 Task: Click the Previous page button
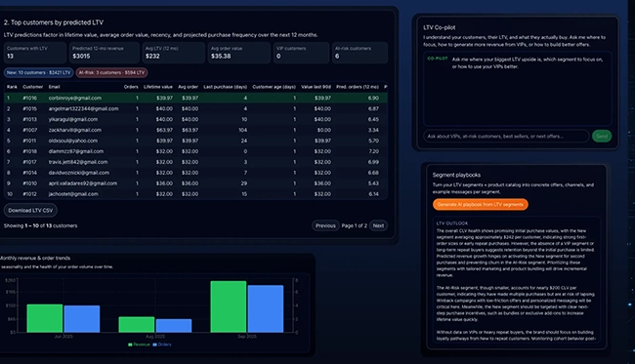point(325,225)
